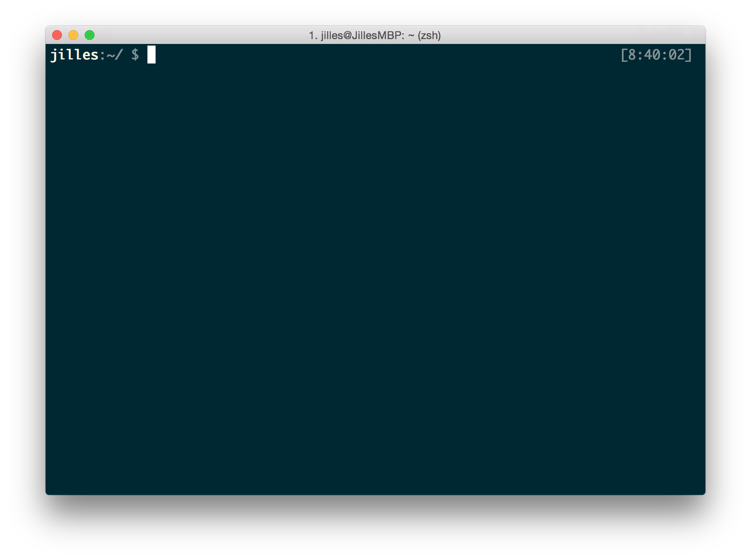The image size is (751, 560).
Task: Click the ':~/' path in the prompt
Action: pos(111,55)
